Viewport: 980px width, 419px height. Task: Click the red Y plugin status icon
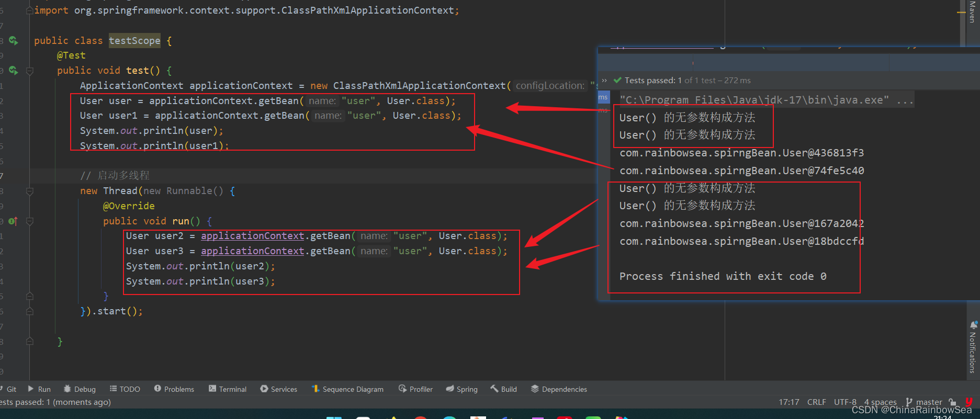[969, 402]
